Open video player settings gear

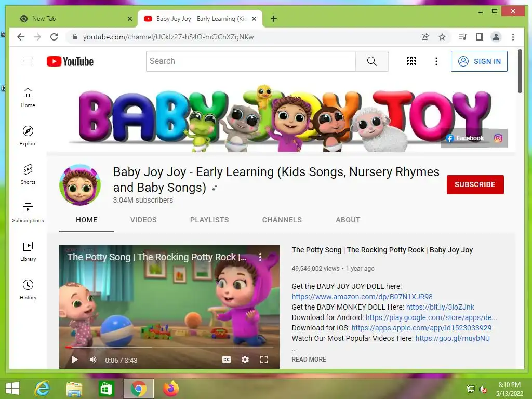[x=245, y=360]
